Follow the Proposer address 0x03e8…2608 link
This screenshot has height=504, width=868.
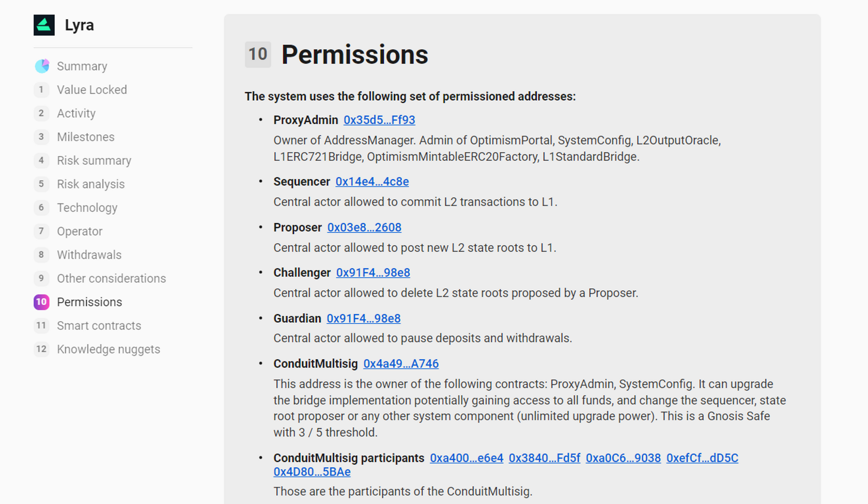[364, 227]
